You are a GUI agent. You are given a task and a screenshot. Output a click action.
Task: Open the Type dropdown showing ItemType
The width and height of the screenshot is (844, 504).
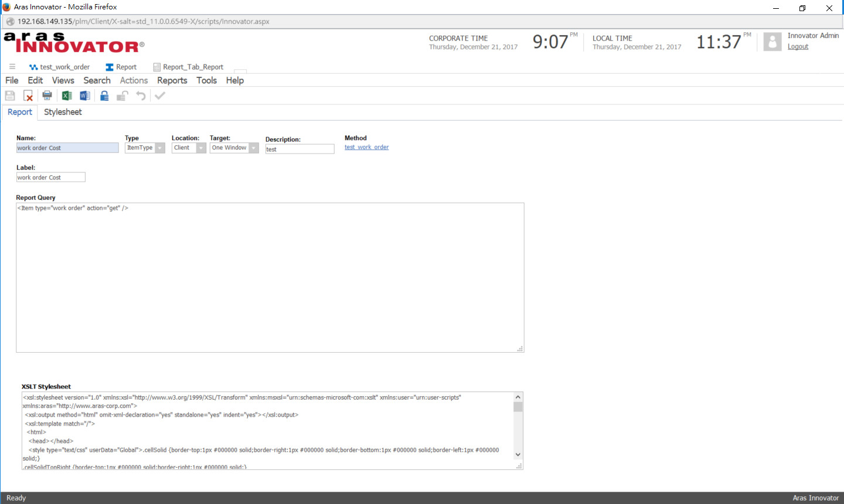point(145,148)
